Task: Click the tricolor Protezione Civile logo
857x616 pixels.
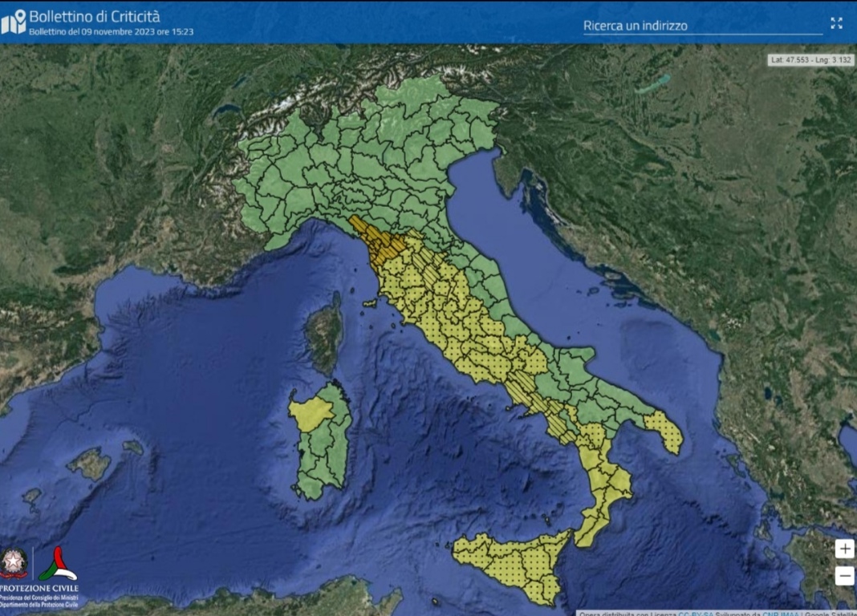Action: coord(58,564)
